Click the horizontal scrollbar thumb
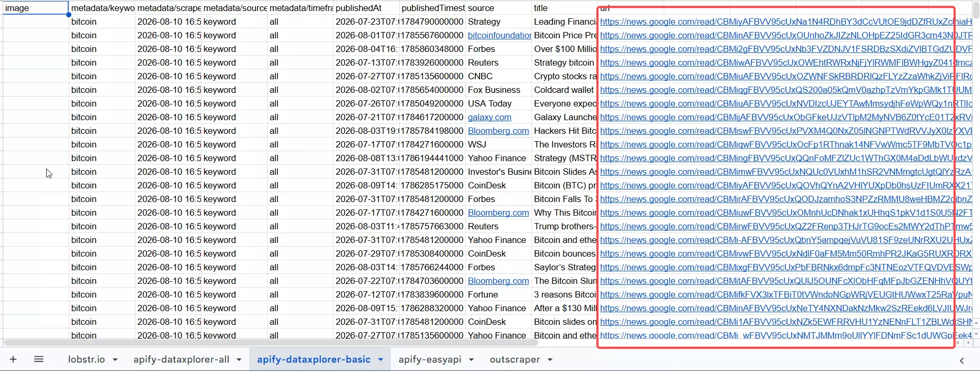 pyautogui.click(x=271, y=343)
